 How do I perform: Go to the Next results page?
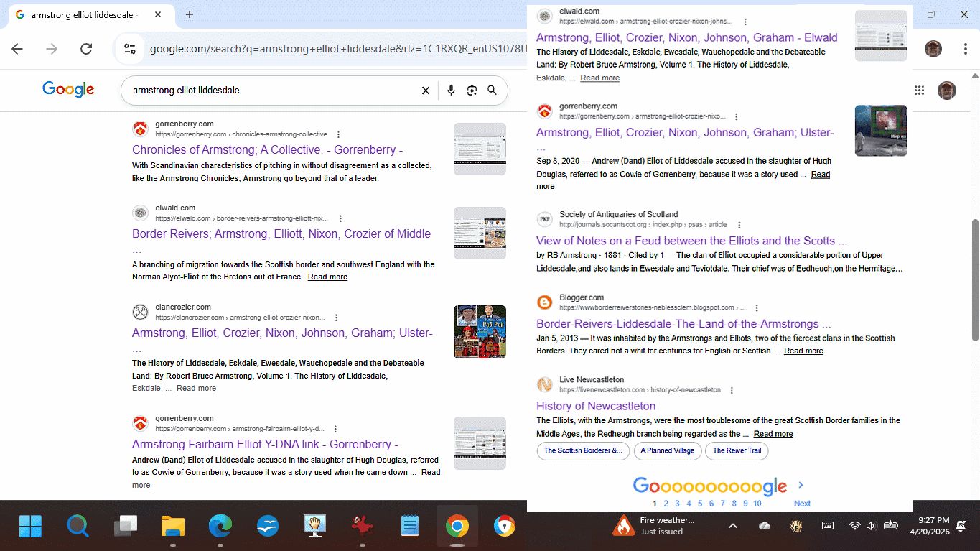coord(801,503)
